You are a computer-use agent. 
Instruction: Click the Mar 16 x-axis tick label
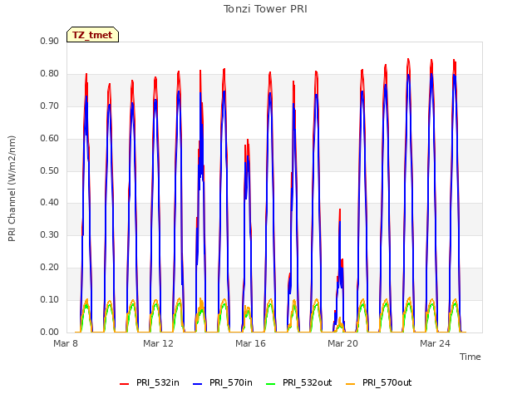pyautogui.click(x=250, y=343)
